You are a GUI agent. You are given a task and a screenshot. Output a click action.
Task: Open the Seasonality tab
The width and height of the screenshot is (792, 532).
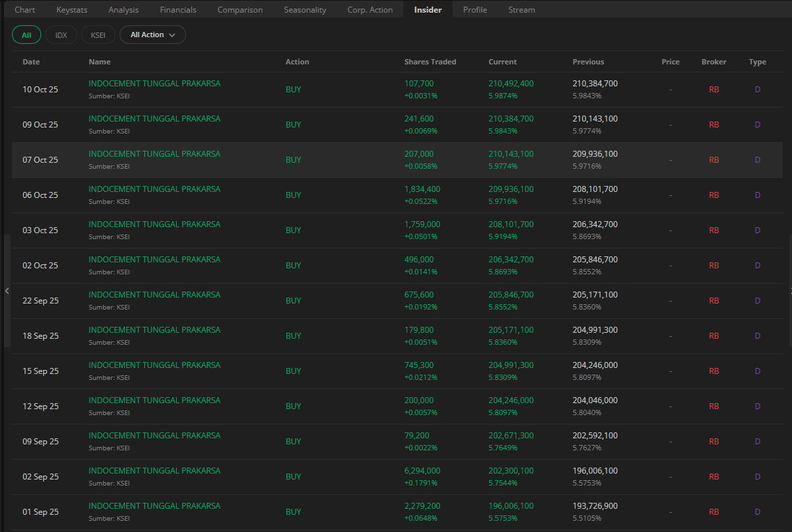[x=305, y=10]
